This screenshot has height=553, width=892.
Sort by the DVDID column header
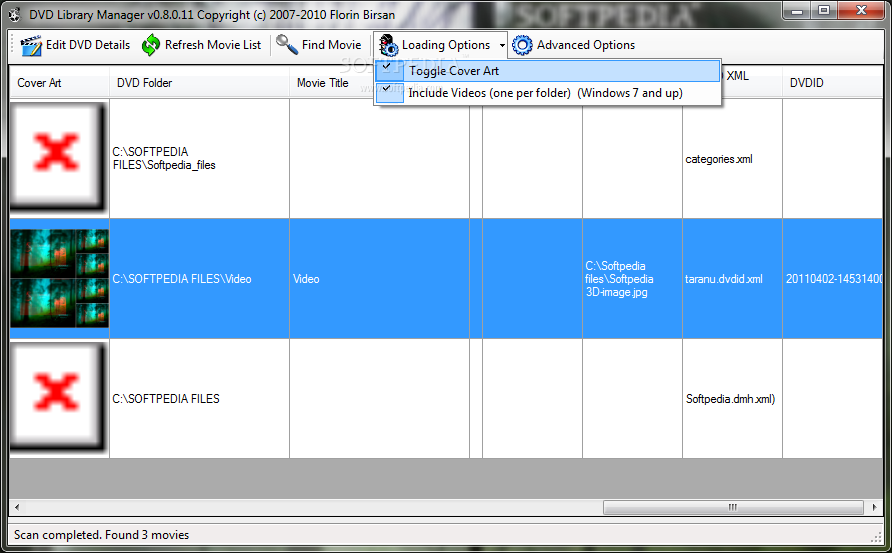[832, 83]
